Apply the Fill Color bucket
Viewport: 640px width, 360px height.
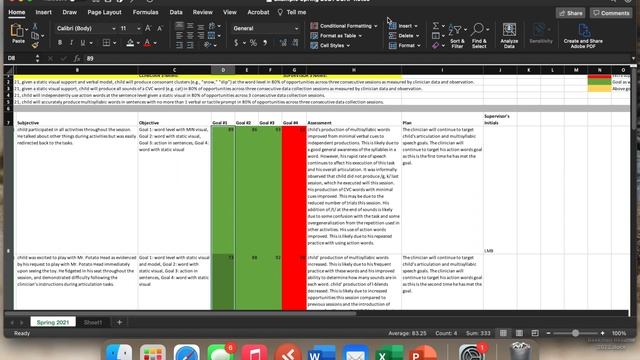point(130,42)
